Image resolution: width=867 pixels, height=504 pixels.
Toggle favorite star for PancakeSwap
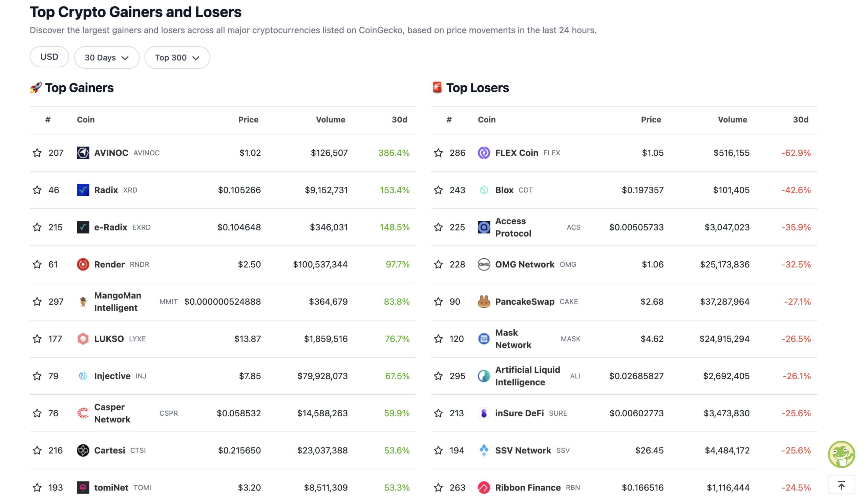[438, 302]
